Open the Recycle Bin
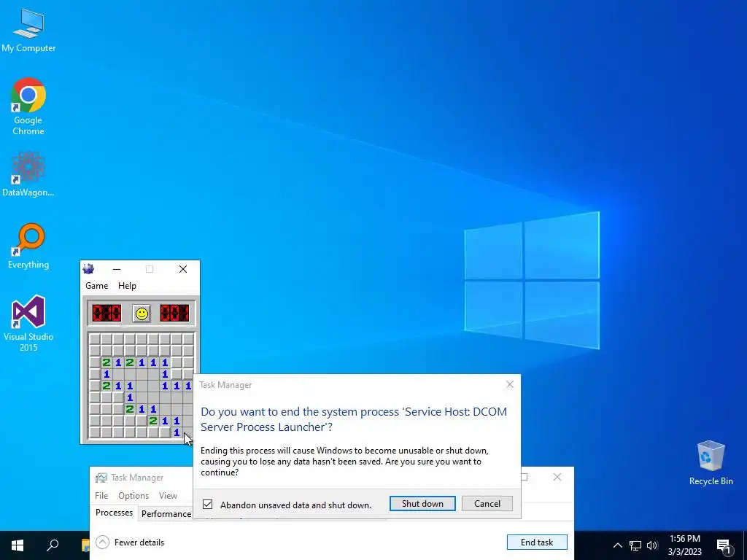Screen dimensions: 747x560 pos(711,463)
